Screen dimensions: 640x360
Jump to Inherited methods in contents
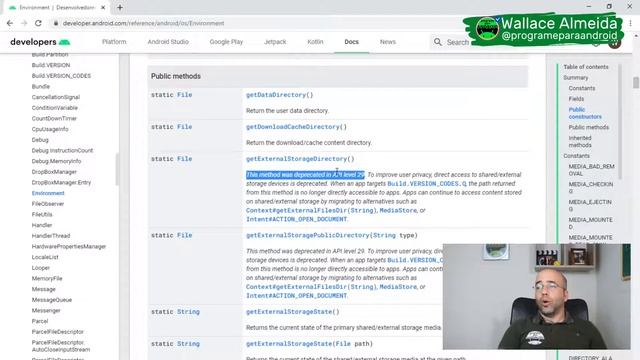pos(580,141)
